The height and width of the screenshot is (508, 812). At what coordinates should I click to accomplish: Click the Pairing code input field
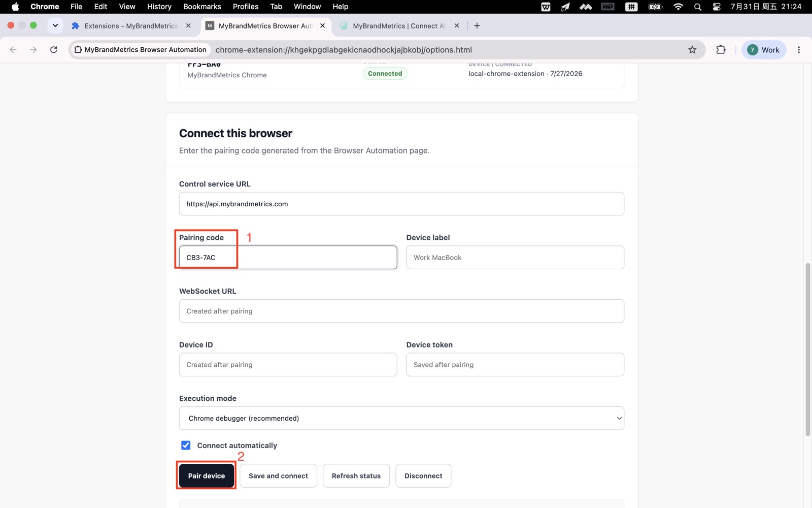point(288,258)
